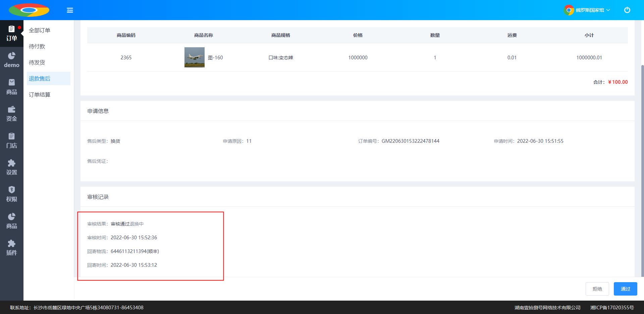Click the footer 联系地址 text
This screenshot has width=644, height=314.
pos(77,308)
